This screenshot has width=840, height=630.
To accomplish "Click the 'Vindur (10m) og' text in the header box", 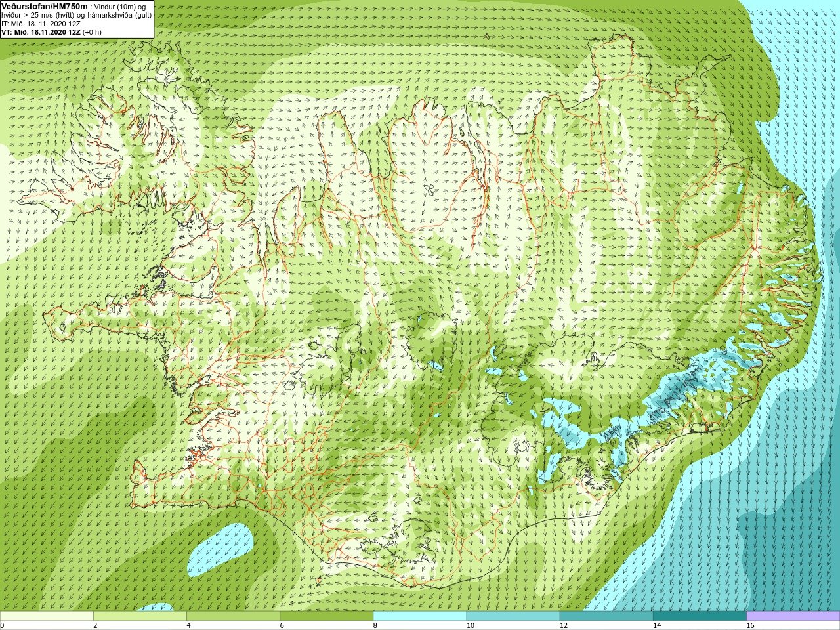I will coord(120,7).
